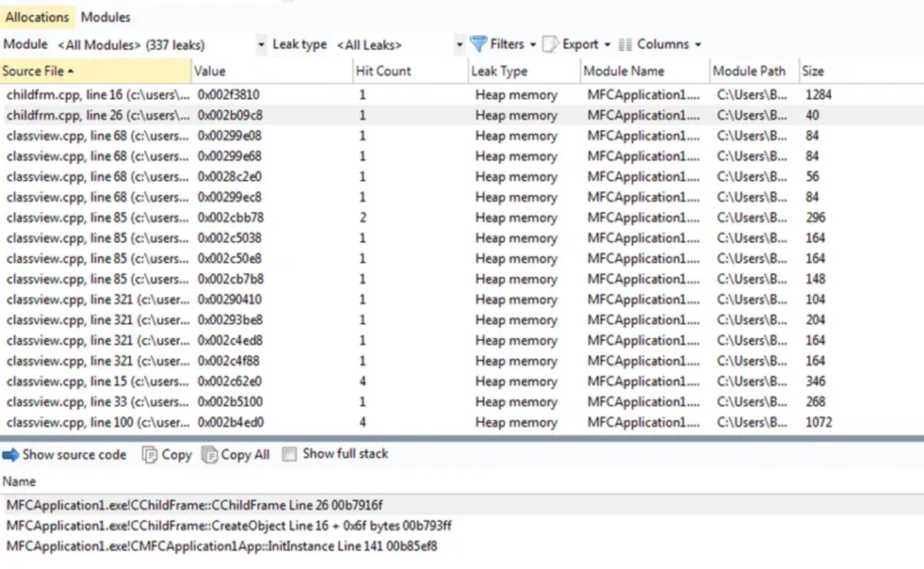Select the CChildFrame::CreateObject stack frame
This screenshot has height=569, width=924.
[227, 526]
